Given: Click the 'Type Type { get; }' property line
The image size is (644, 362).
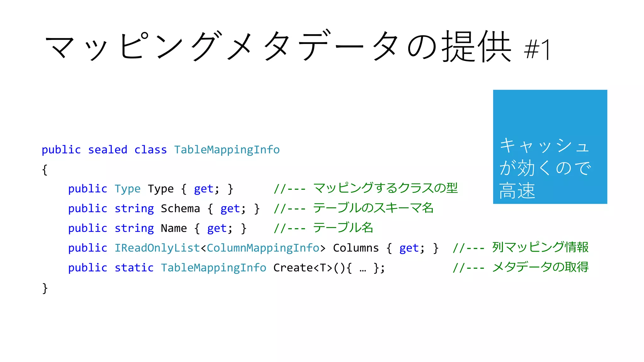Looking at the screenshot, I should pos(151,189).
